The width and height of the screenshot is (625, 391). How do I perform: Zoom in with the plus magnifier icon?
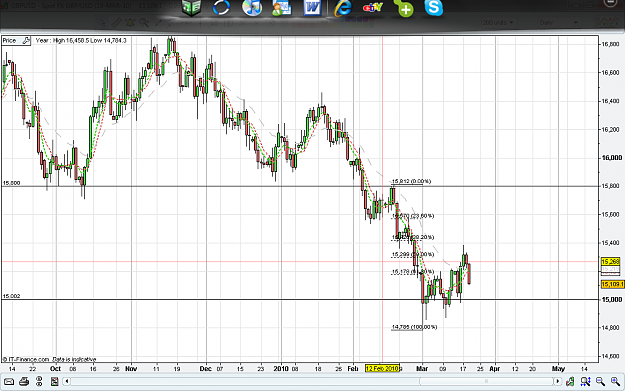click(x=615, y=382)
